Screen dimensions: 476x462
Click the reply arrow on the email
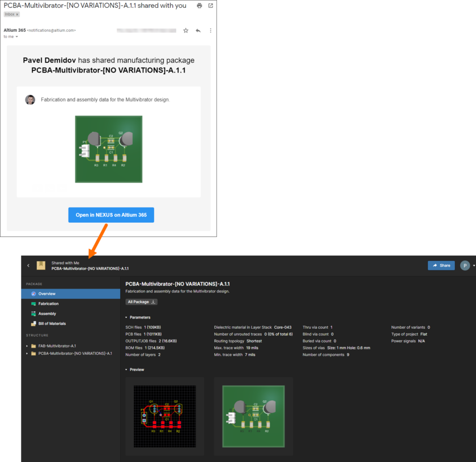(197, 30)
